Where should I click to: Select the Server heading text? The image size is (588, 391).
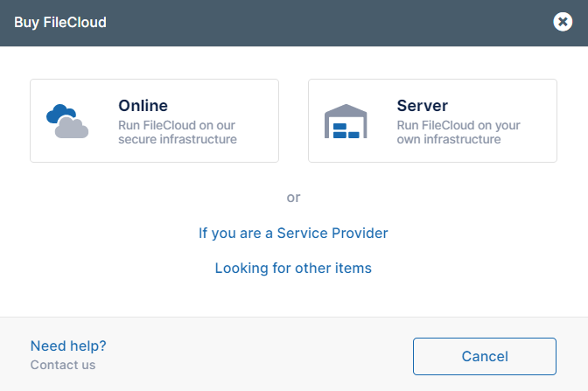click(x=422, y=106)
